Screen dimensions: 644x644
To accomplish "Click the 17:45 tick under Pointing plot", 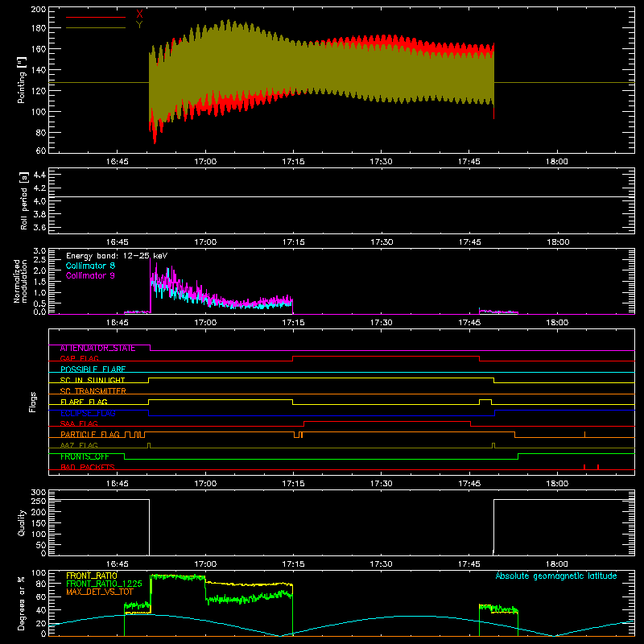I will pyautogui.click(x=469, y=162).
